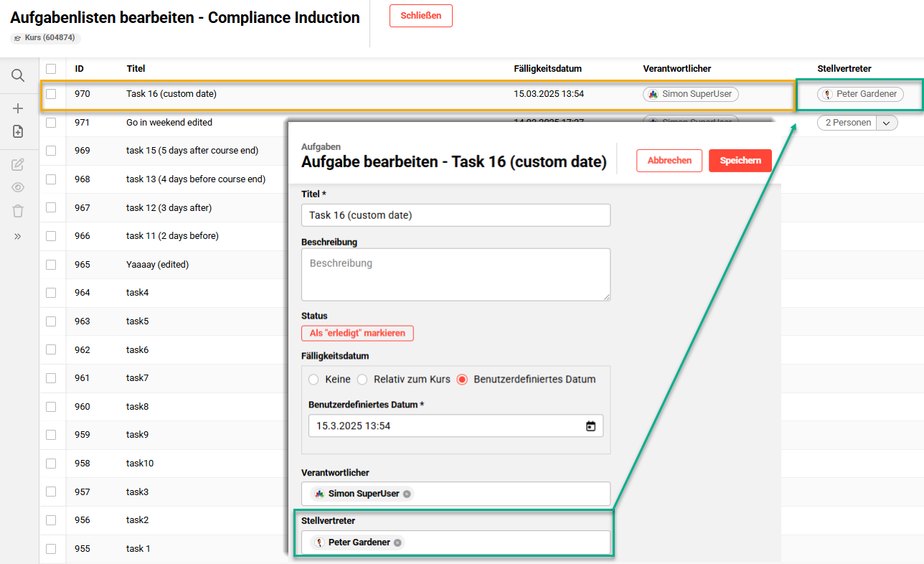Click the plus icon to add task
The height and width of the screenshot is (564, 924).
click(x=18, y=108)
